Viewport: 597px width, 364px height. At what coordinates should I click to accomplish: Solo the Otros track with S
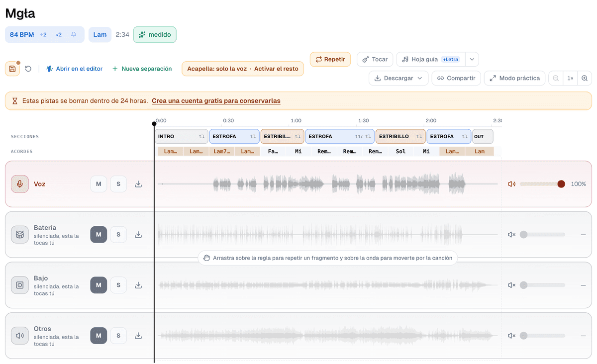[118, 336]
